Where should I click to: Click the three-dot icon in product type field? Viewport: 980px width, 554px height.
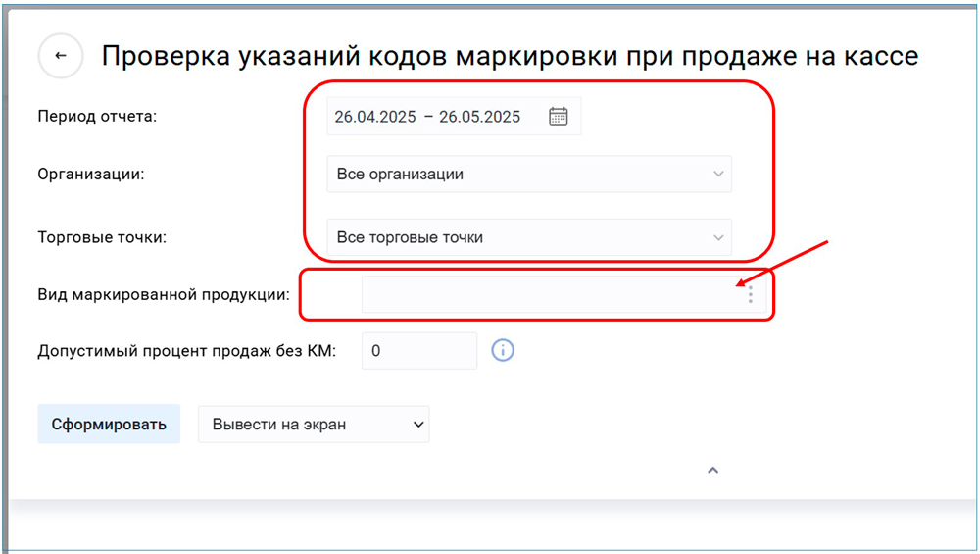(x=750, y=294)
